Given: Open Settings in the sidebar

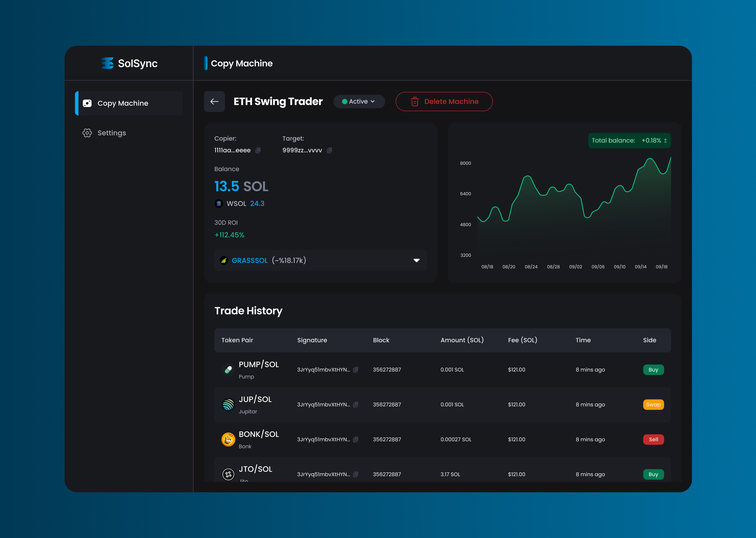Looking at the screenshot, I should click(x=112, y=133).
